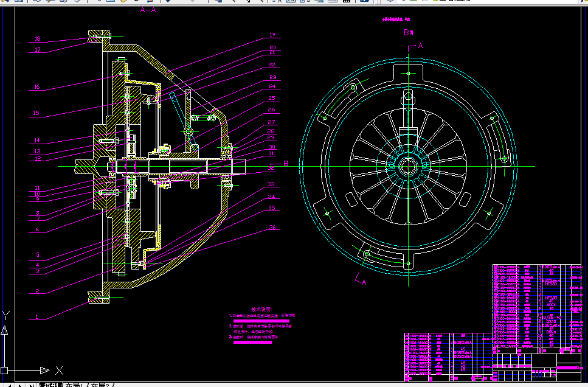Click part balloon number 2
This screenshot has height=387, width=588.
point(38,291)
